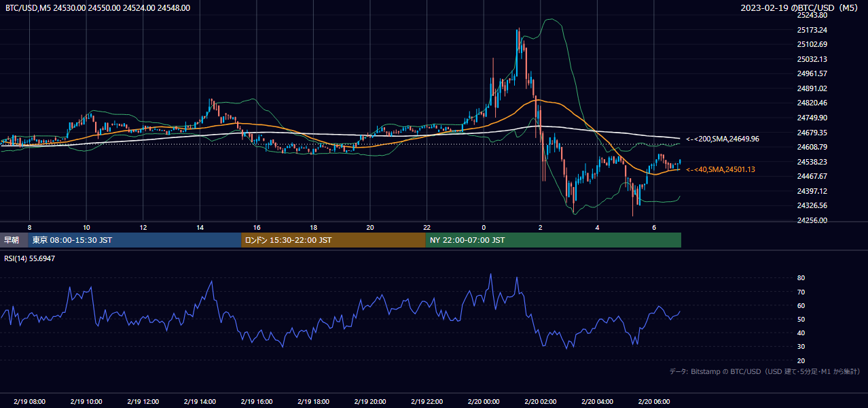Click price axis value 25243.80
868x408 pixels.
(x=812, y=15)
